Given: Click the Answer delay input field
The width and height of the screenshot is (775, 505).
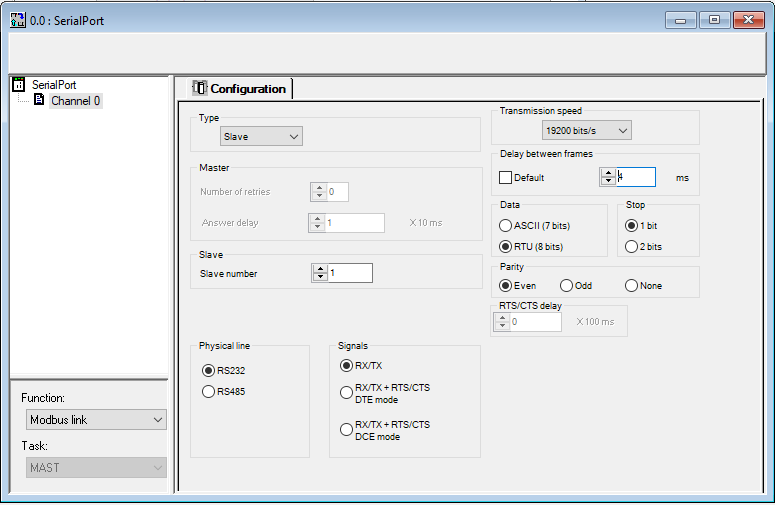Looking at the screenshot, I should pyautogui.click(x=355, y=223).
